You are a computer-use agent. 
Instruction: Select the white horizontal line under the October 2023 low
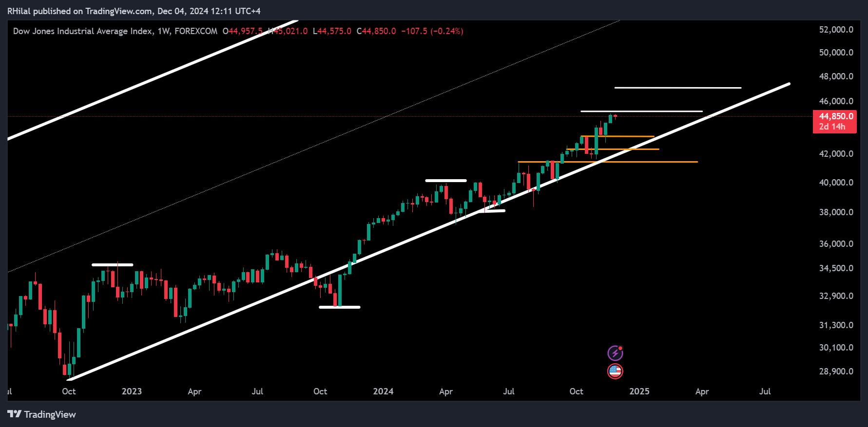[340, 307]
